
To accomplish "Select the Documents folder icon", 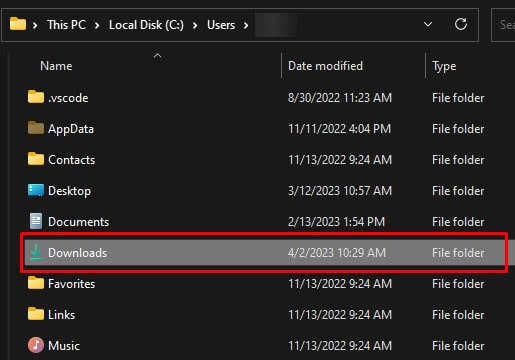I will point(36,221).
